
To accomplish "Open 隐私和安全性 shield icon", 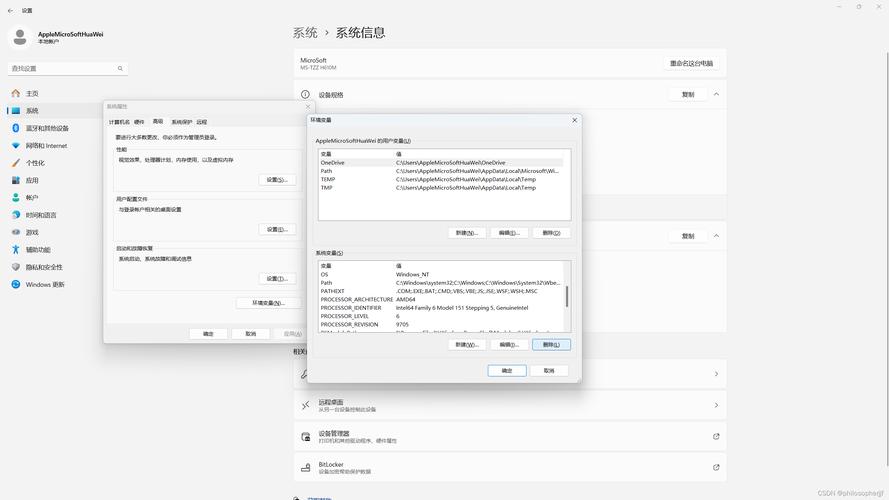I will point(16,267).
